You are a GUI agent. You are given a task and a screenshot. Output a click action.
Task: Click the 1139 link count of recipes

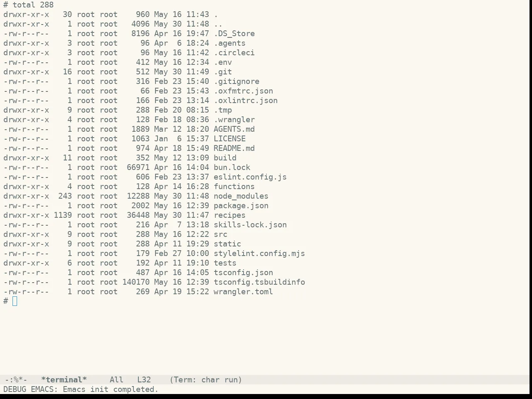pos(63,215)
